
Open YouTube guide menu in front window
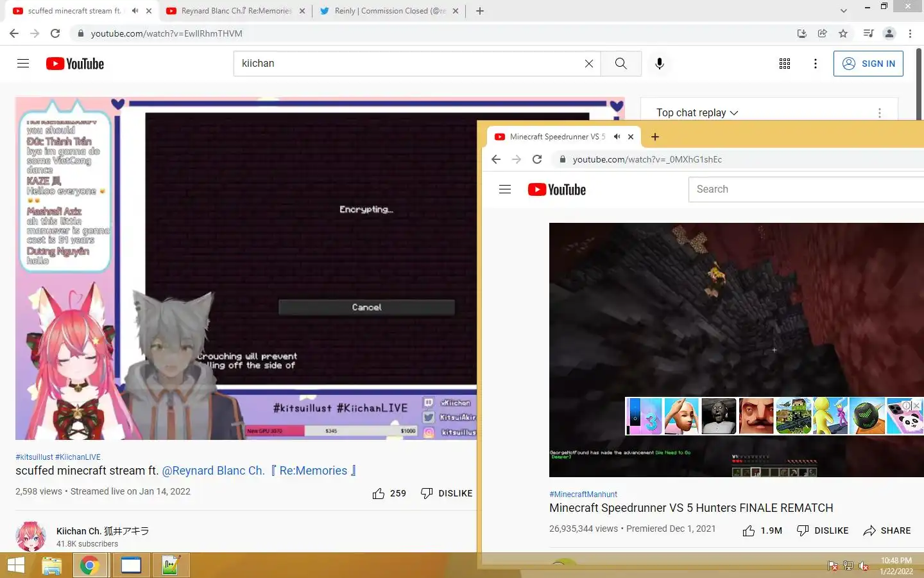[505, 189]
